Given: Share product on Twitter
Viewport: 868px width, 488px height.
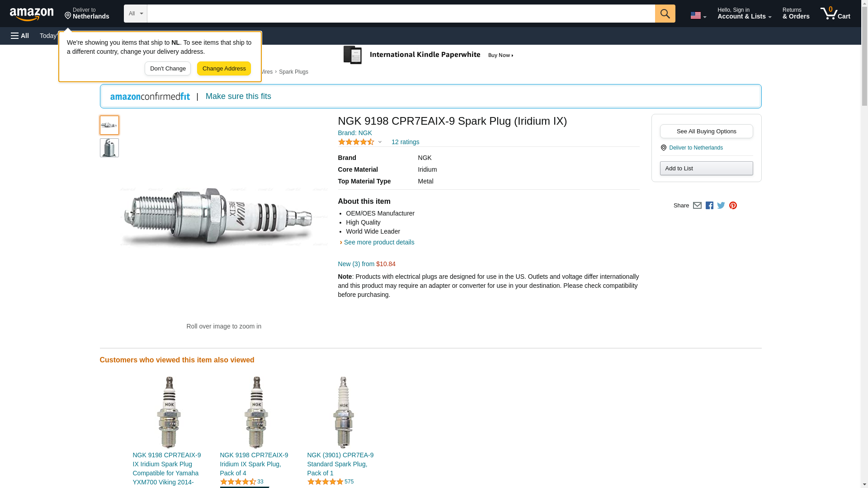Looking at the screenshot, I should tap(721, 206).
